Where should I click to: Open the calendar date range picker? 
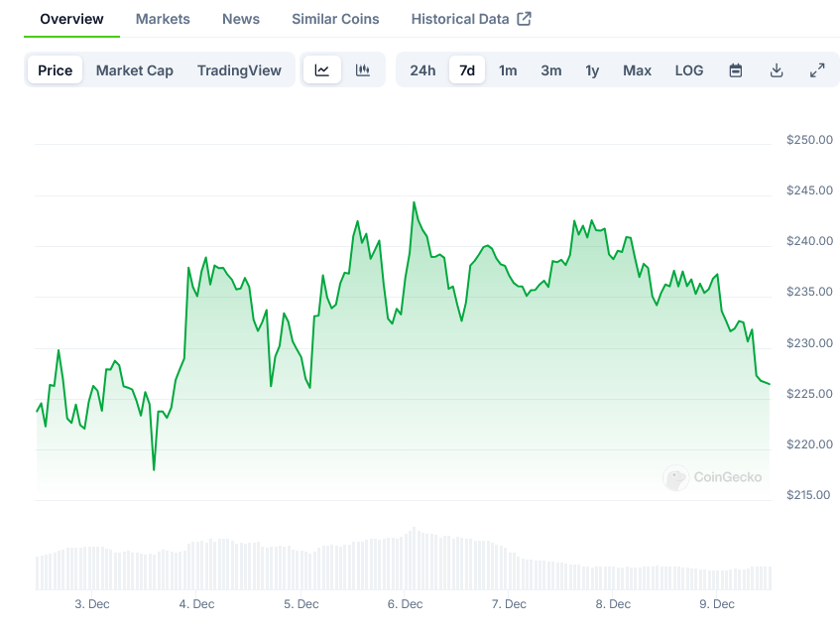736,70
